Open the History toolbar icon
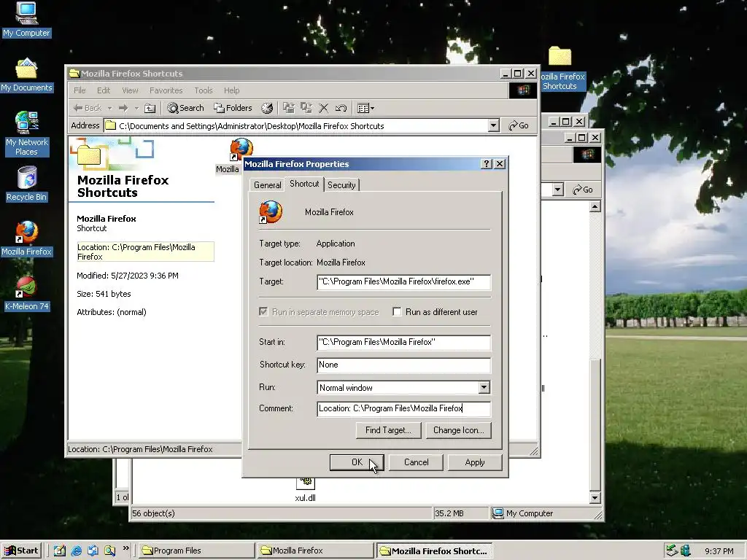747x560 pixels. pos(267,108)
